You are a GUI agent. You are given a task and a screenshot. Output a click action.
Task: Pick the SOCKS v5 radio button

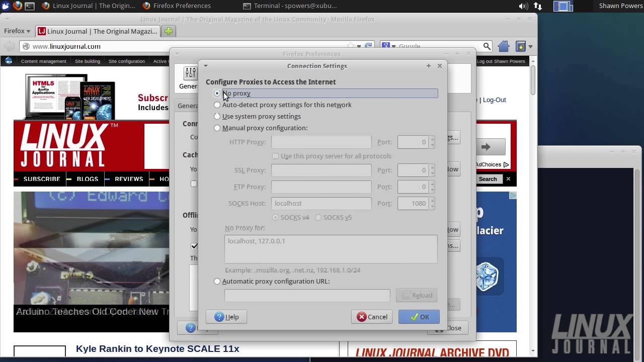point(318,217)
